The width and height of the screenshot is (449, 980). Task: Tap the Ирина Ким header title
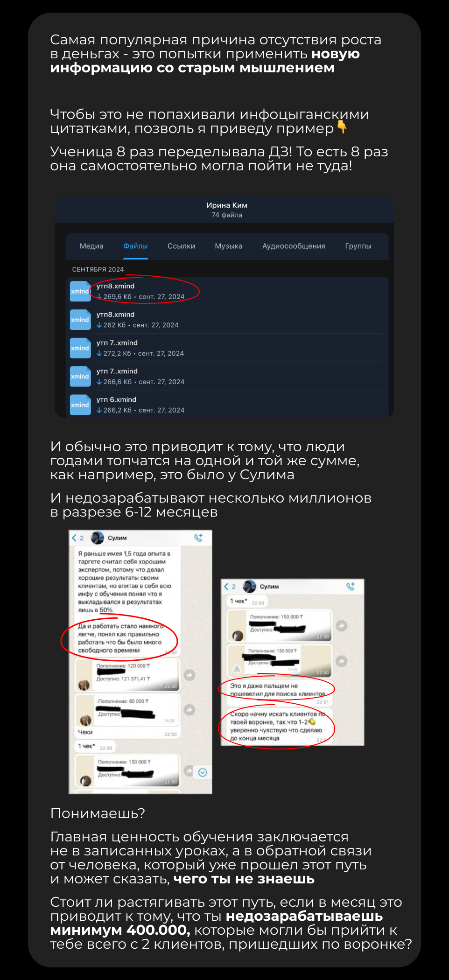coord(227,205)
